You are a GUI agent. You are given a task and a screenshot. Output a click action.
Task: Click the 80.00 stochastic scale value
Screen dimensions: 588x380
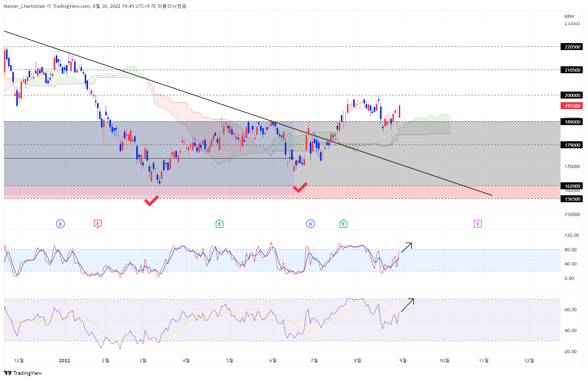[x=570, y=250]
